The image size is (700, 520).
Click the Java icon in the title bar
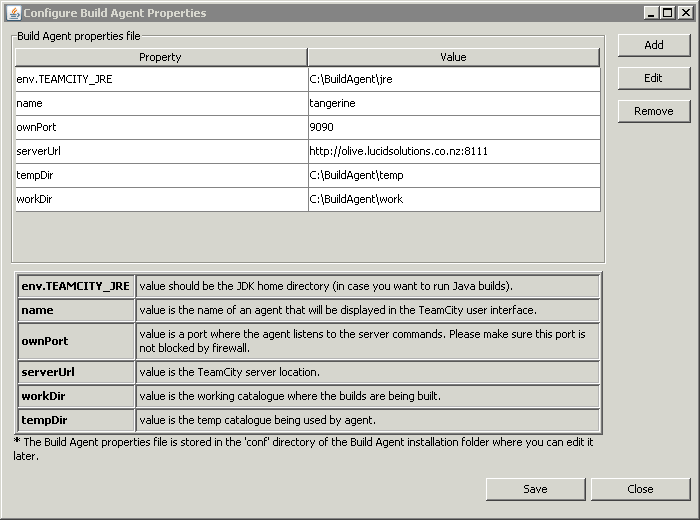click(x=14, y=13)
